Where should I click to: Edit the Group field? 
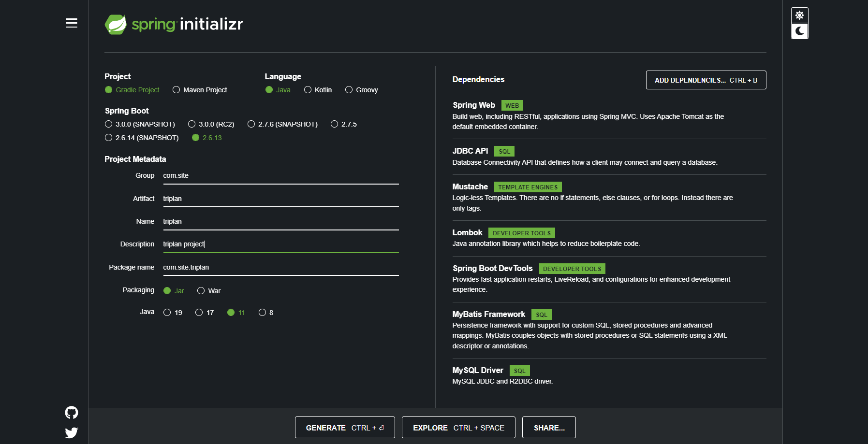coord(281,176)
